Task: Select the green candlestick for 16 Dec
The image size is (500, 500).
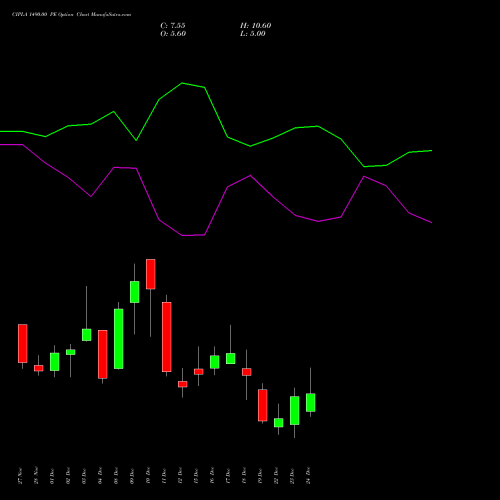Action: click(x=215, y=362)
